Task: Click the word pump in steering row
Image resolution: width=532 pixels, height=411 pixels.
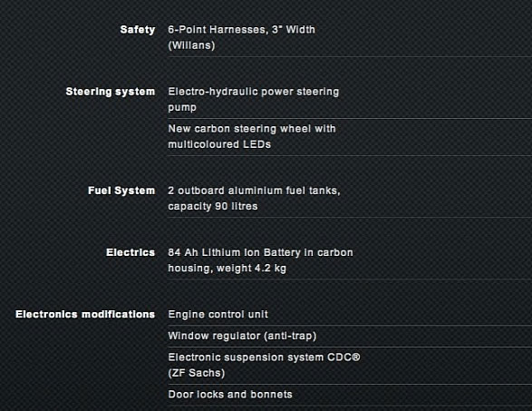Action: 182,108
